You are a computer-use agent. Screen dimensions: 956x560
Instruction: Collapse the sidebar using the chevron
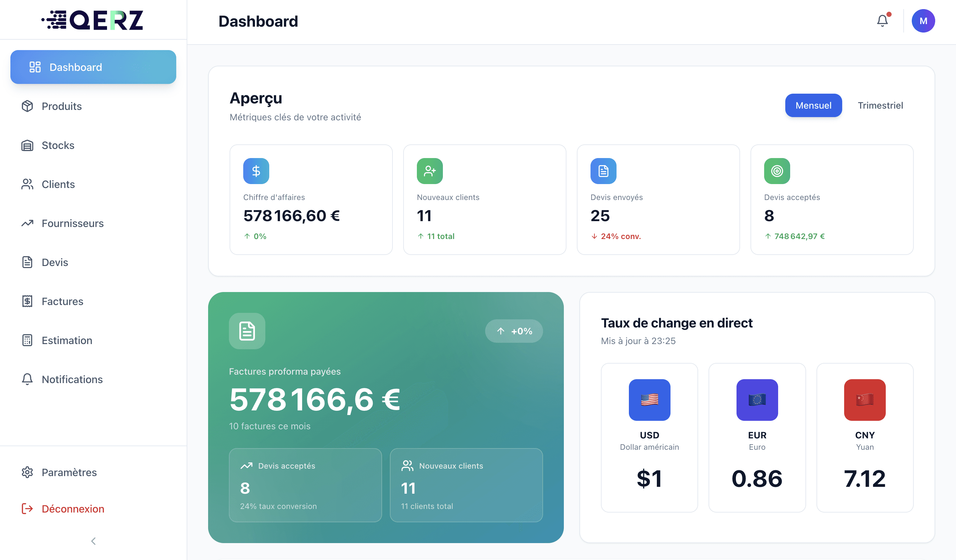(93, 541)
